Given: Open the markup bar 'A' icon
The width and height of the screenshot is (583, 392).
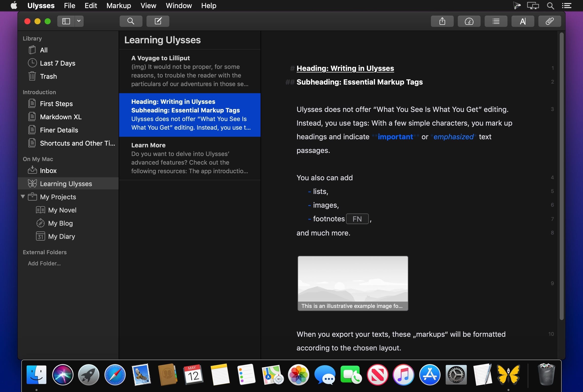Looking at the screenshot, I should (523, 21).
